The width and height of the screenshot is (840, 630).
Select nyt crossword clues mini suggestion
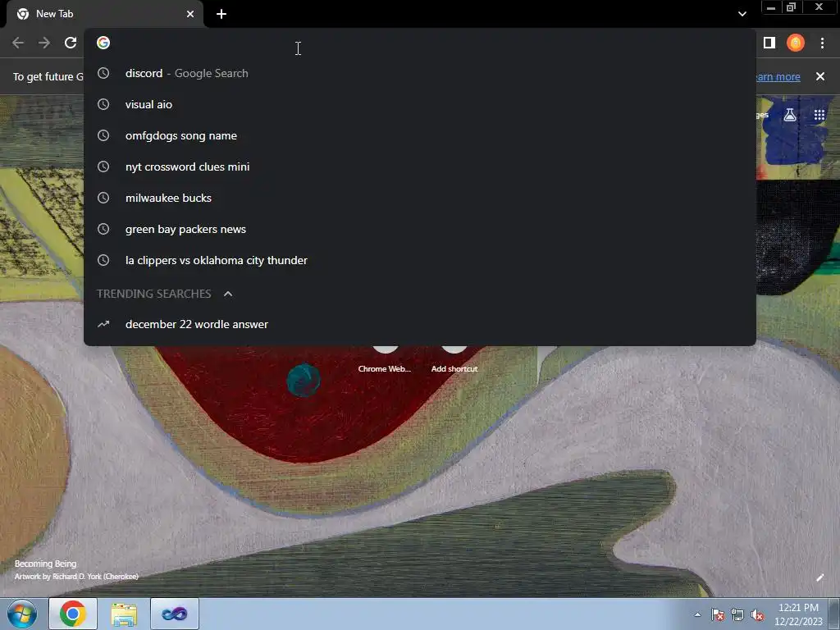click(420, 167)
